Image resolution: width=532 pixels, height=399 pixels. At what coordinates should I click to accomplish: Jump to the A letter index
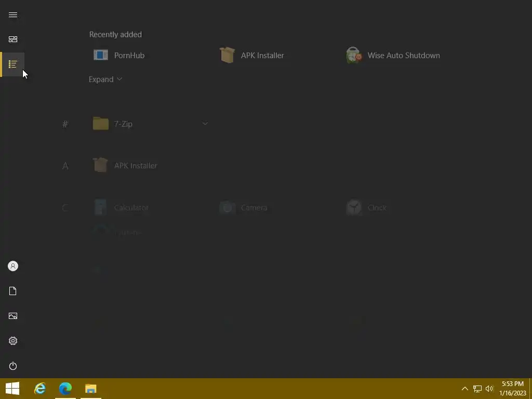click(x=65, y=166)
